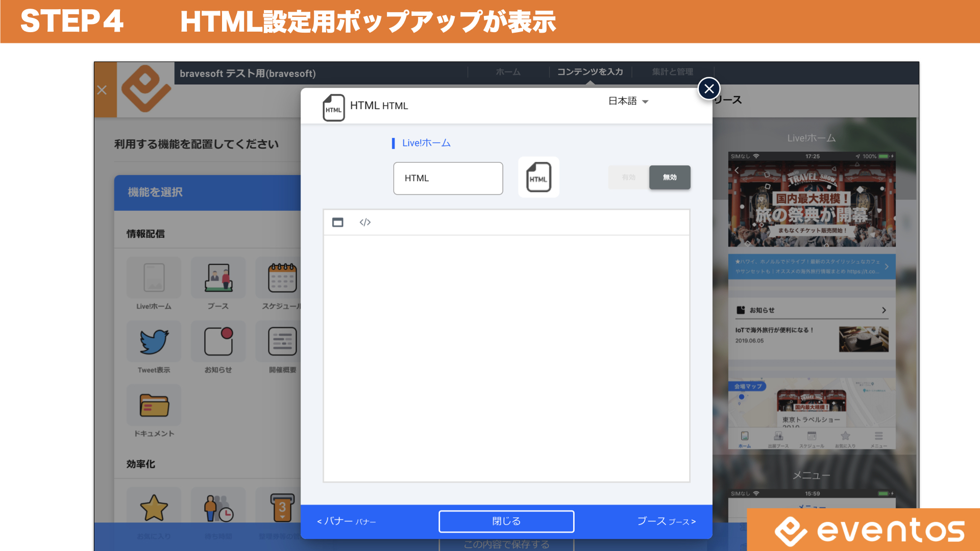Click inside the HTML editor text area

click(506, 358)
